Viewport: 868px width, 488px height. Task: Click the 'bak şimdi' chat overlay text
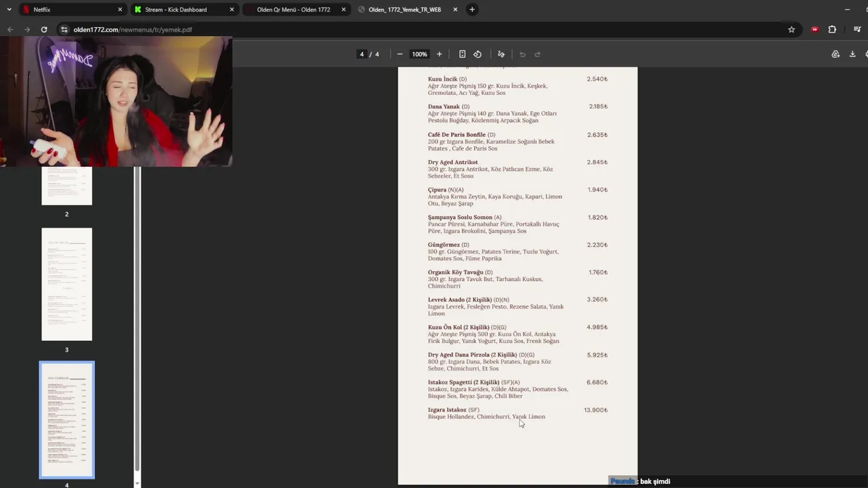click(x=655, y=481)
